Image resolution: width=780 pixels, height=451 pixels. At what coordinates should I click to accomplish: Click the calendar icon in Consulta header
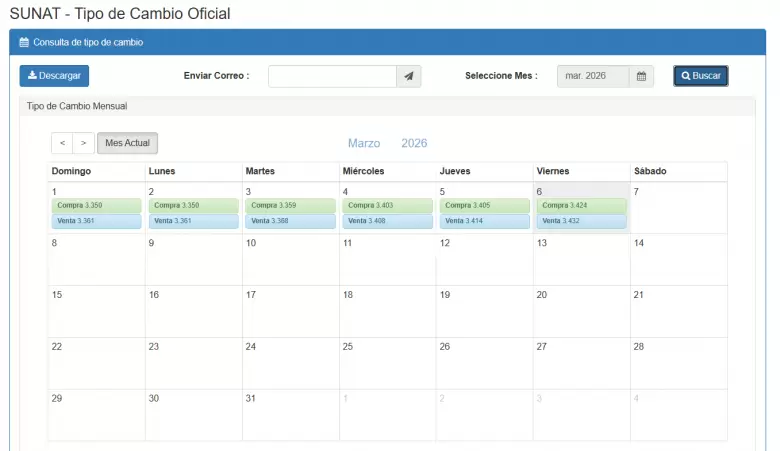(24, 42)
